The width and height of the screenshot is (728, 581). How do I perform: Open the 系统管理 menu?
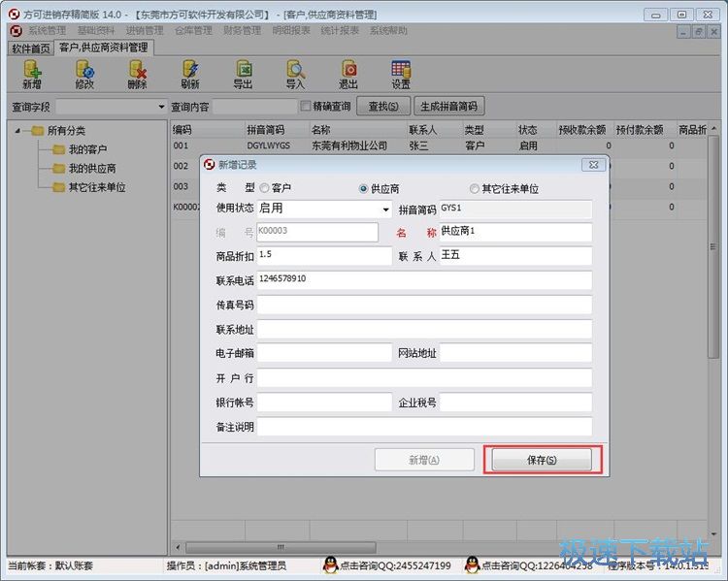tap(48, 31)
